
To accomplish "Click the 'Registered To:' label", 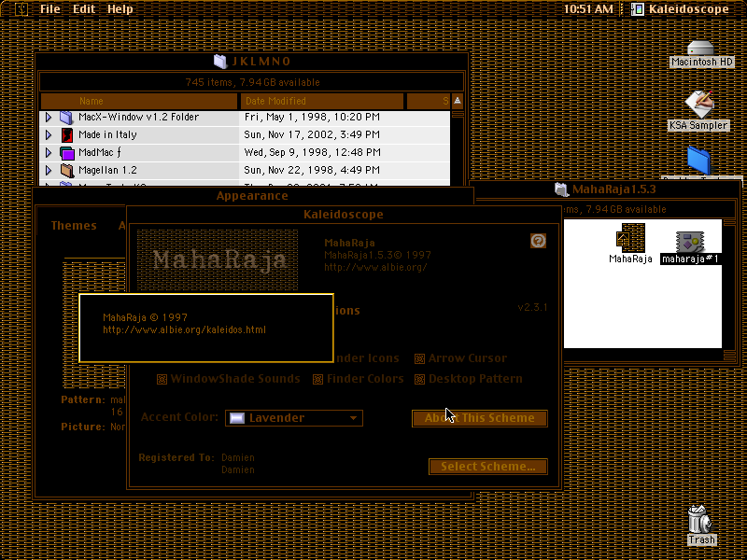I will click(x=176, y=457).
